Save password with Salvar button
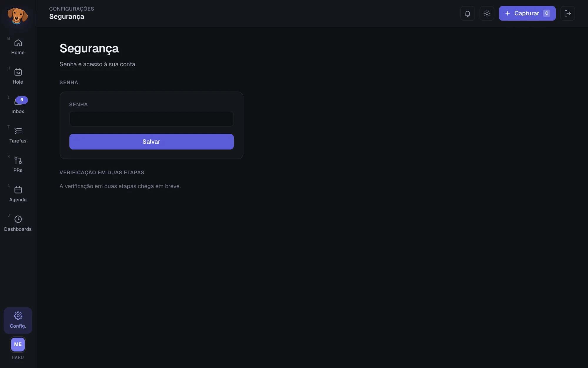The width and height of the screenshot is (588, 368). [151, 142]
